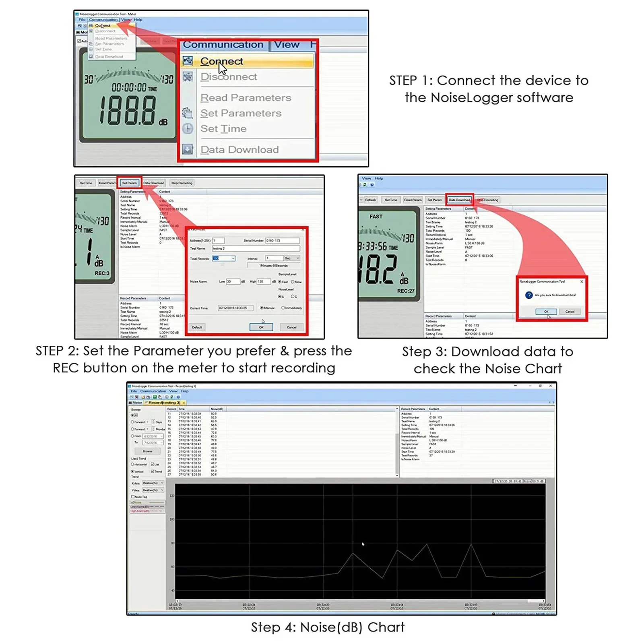Select the Slow sample level radio button

(293, 282)
